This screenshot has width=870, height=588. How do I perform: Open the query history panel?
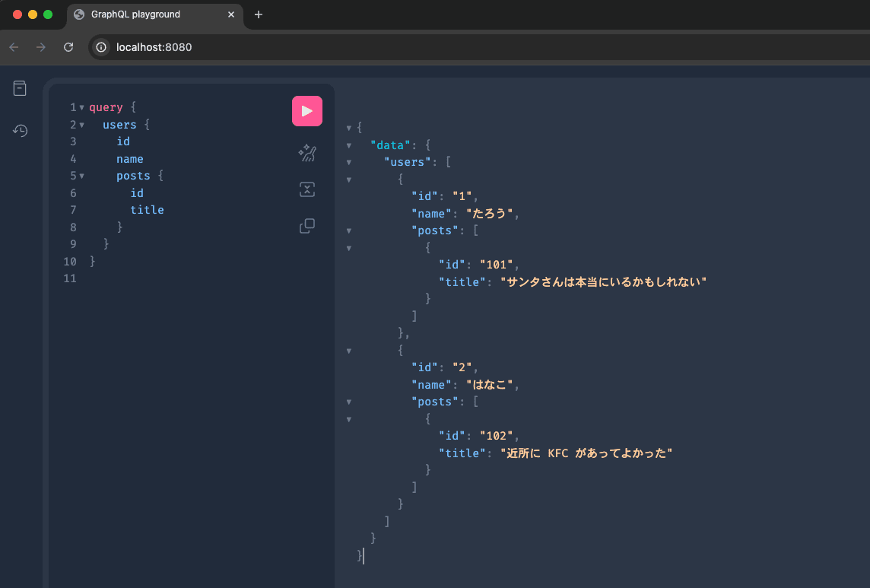19,130
